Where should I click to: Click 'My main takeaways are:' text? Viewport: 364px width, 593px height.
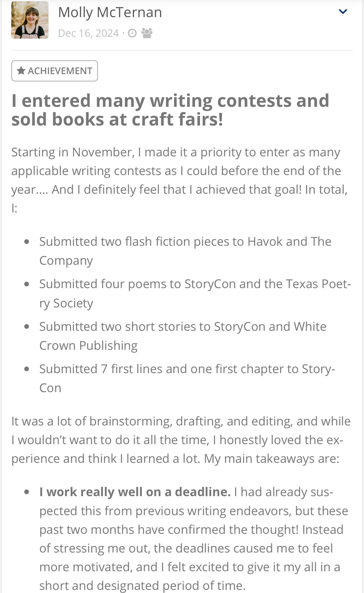[272, 459]
